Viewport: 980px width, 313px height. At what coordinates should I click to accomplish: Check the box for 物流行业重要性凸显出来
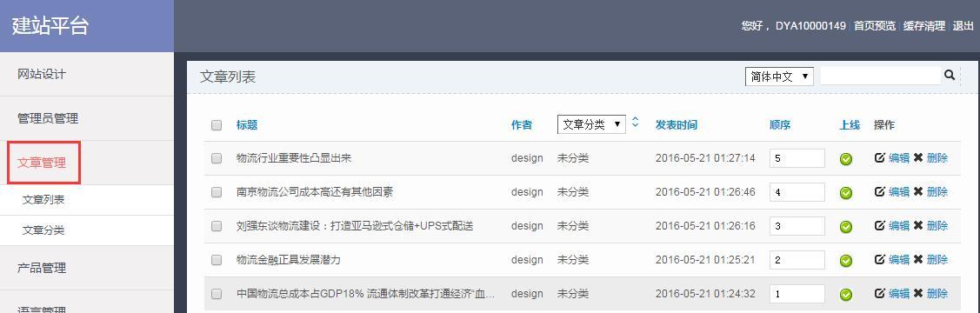click(217, 159)
